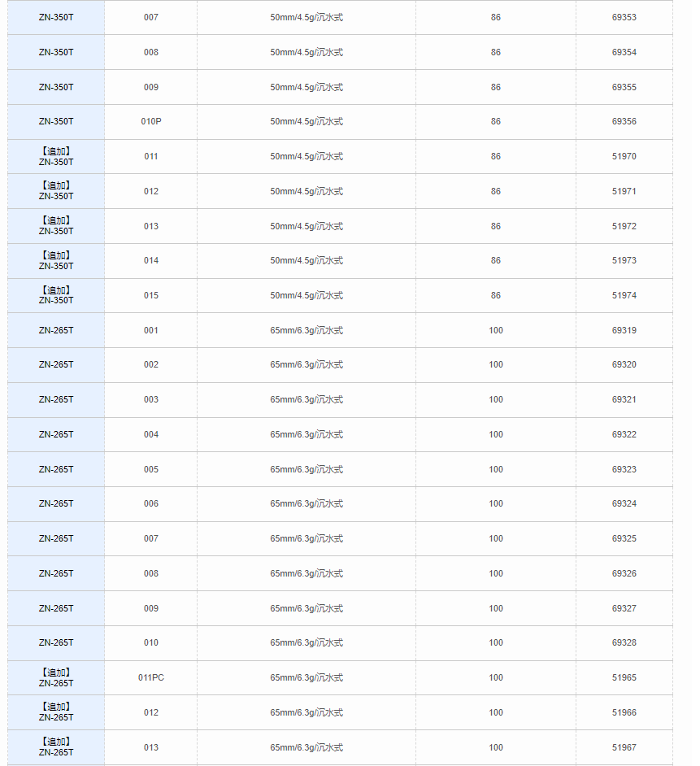Select JAN code 69323
This screenshot has height=766, width=700.
[624, 469]
